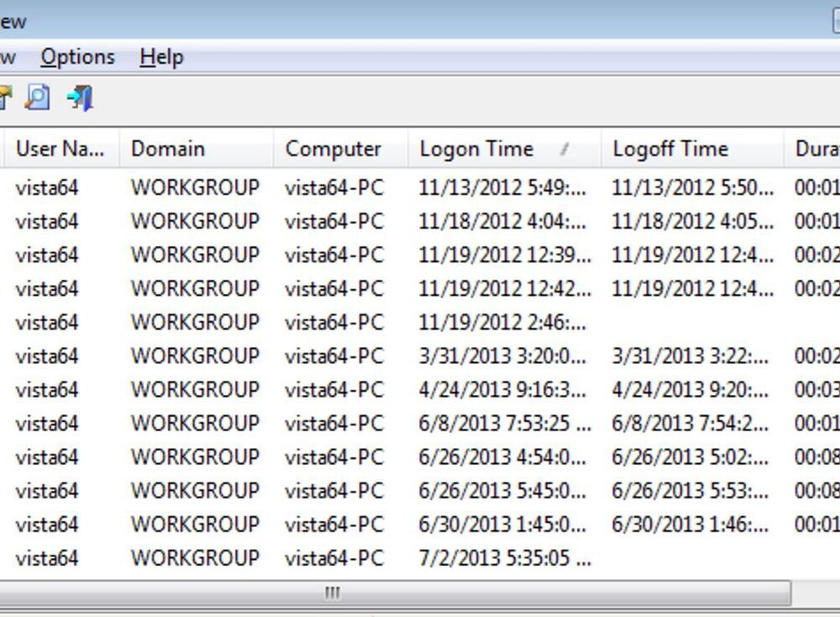Select the row with logon 6/8/2013 7:53:25
840x617 pixels.
coord(420,424)
